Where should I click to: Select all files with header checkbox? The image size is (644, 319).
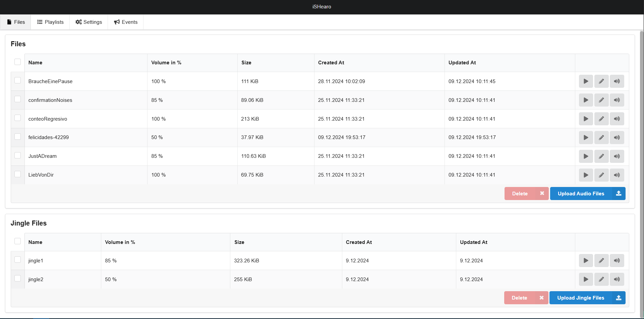(18, 62)
